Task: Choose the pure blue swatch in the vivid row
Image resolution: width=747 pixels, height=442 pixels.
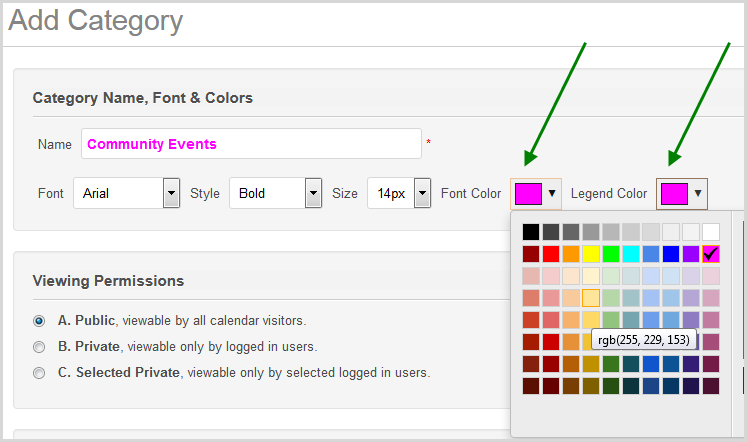Action: pos(671,254)
